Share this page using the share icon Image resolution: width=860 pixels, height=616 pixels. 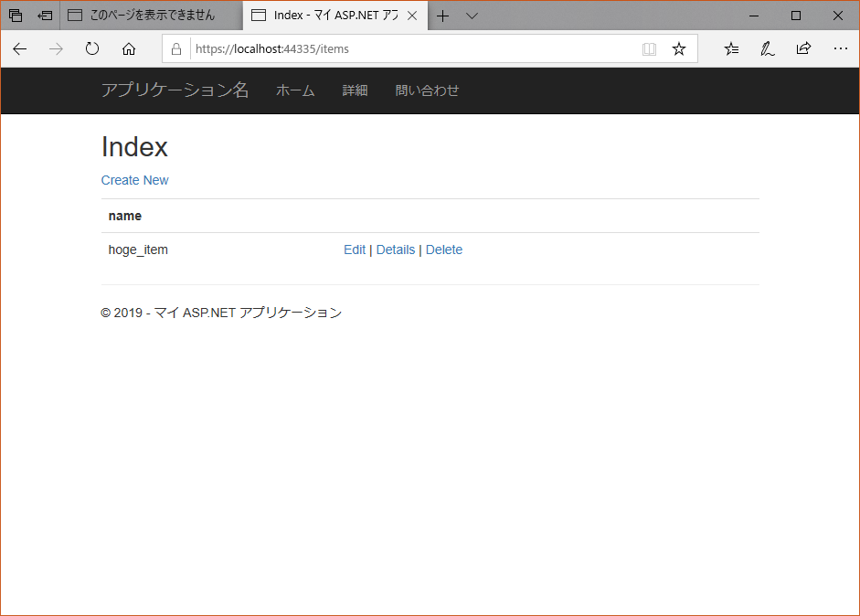[x=803, y=48]
